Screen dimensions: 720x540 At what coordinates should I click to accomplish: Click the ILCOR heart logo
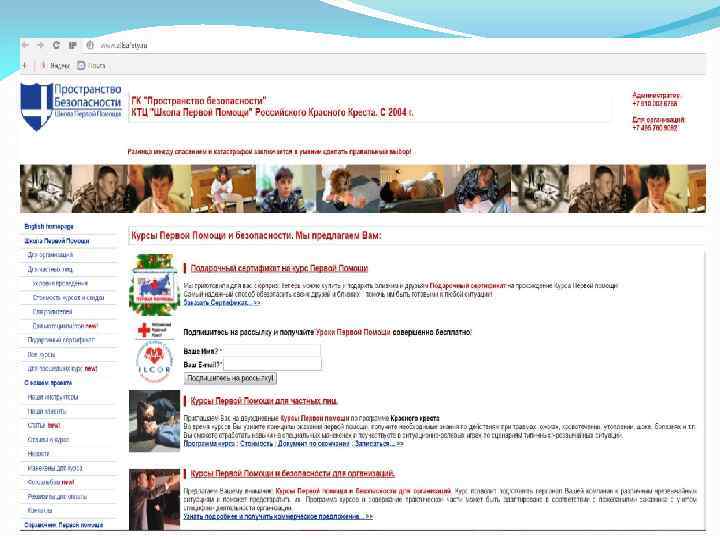[x=154, y=363]
